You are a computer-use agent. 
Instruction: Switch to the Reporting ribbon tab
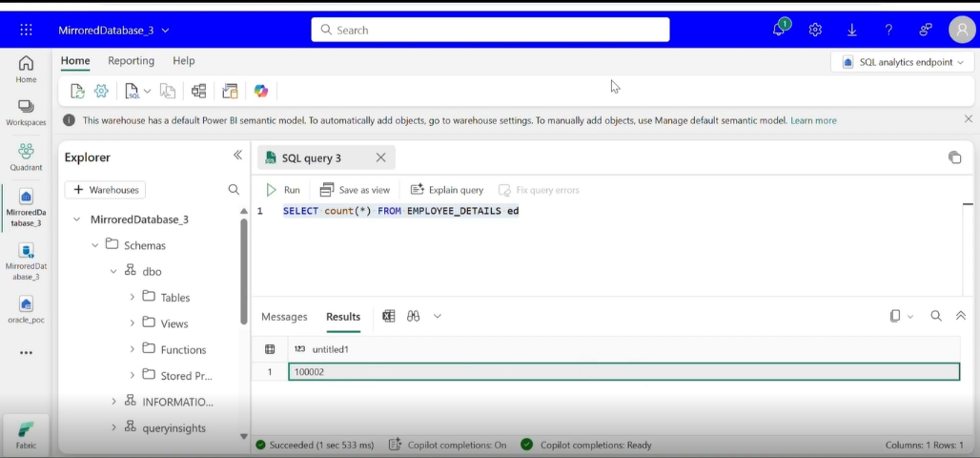(x=132, y=61)
